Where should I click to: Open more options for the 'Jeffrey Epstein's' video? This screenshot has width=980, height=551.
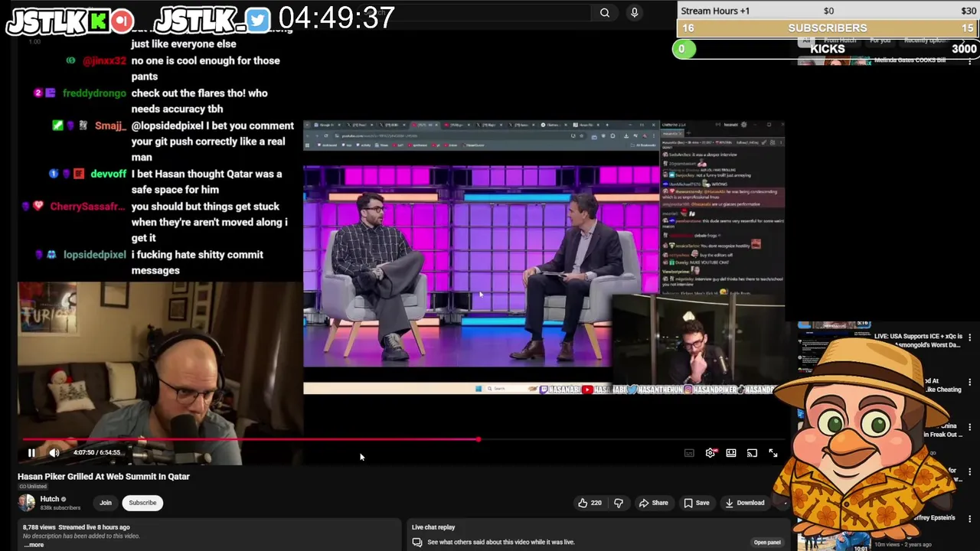[x=970, y=519]
